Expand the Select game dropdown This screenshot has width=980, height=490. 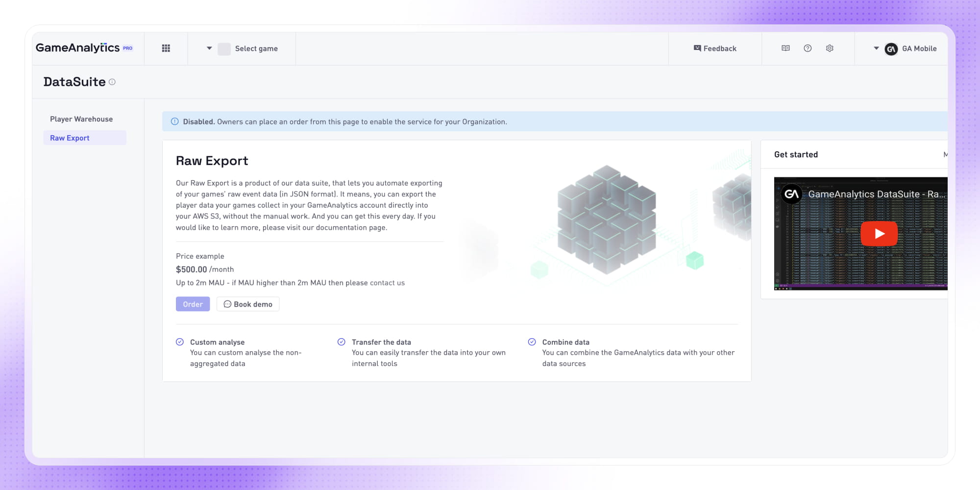209,48
